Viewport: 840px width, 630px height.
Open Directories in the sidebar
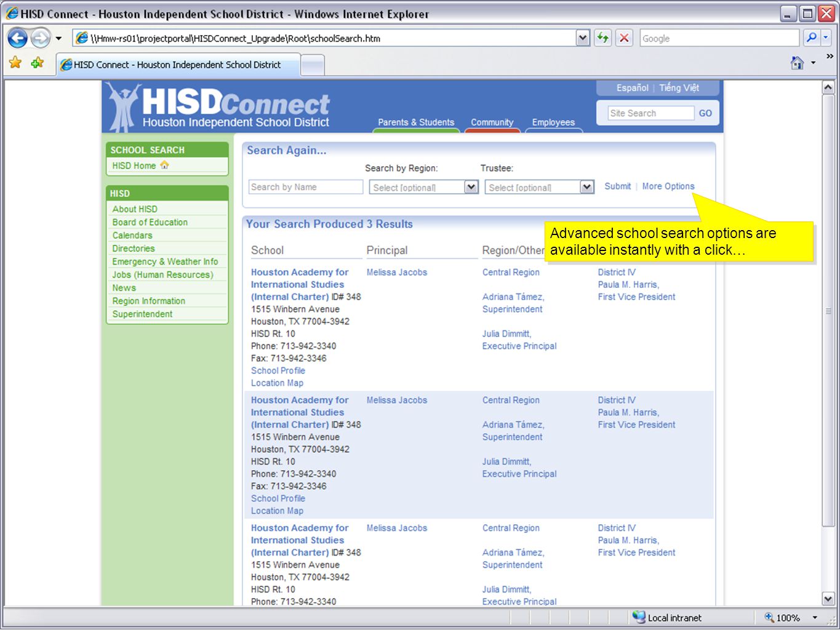(x=134, y=249)
